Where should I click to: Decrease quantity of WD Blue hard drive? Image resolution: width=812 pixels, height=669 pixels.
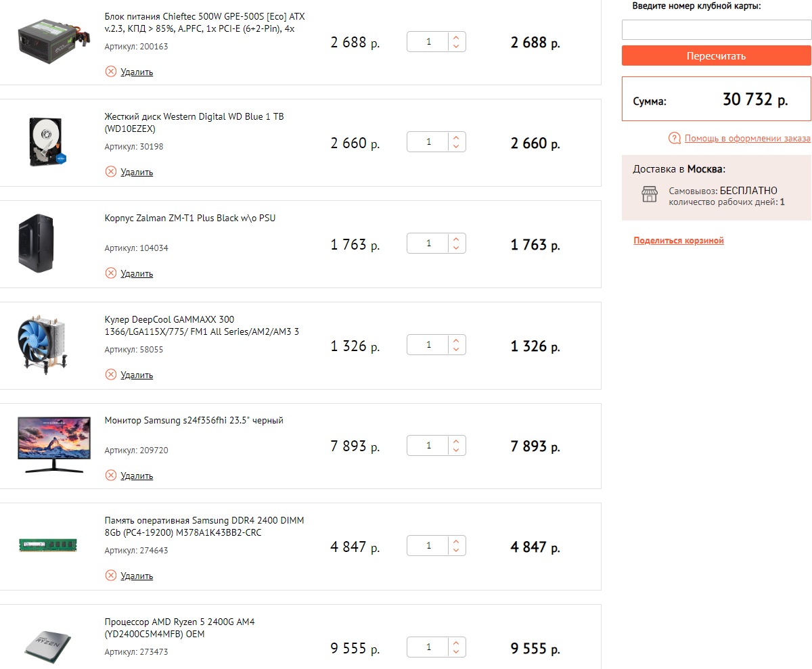pyautogui.click(x=456, y=147)
